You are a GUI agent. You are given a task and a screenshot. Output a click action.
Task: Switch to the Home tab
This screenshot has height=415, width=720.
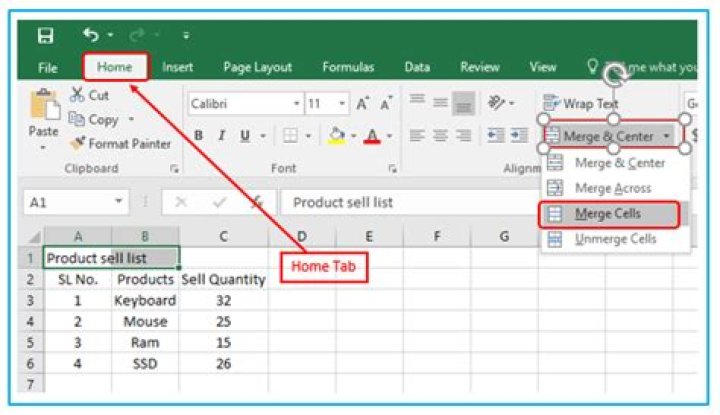click(115, 67)
